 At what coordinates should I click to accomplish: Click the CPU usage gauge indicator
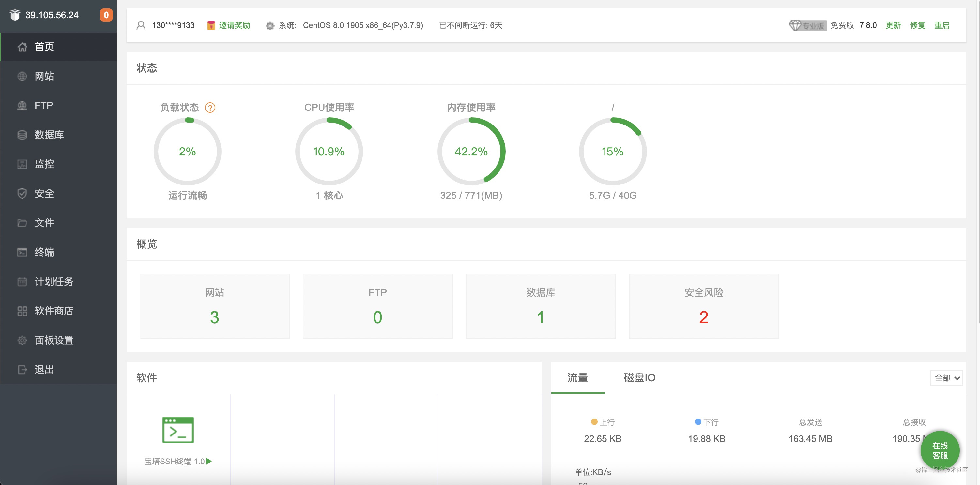pos(329,151)
